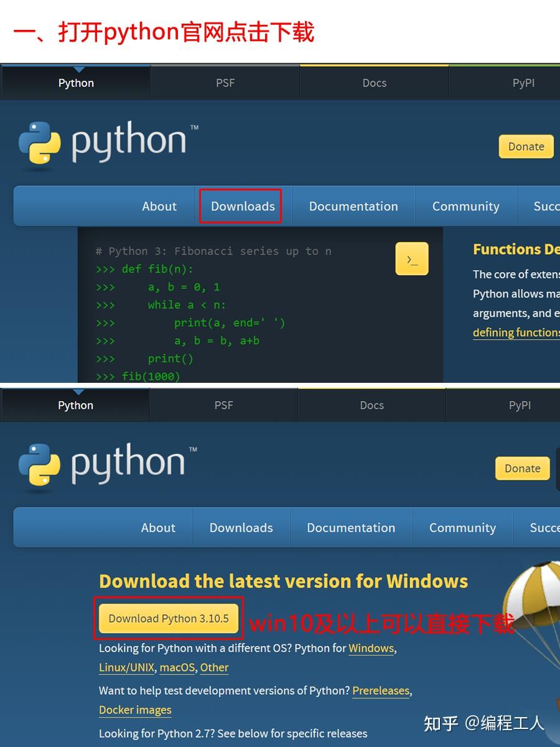Open the Docs tab

click(374, 83)
